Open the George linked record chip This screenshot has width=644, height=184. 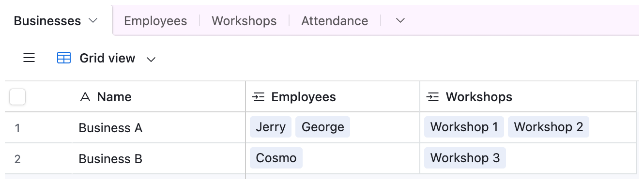coord(322,127)
